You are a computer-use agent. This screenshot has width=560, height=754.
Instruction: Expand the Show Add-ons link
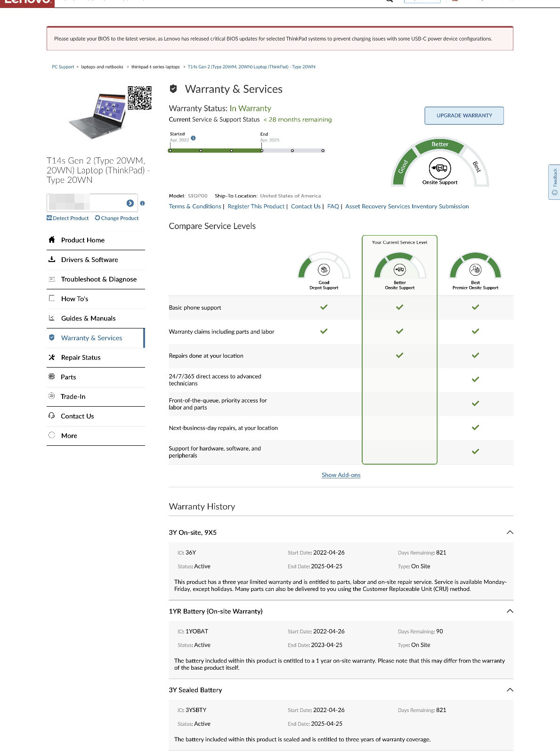click(341, 475)
